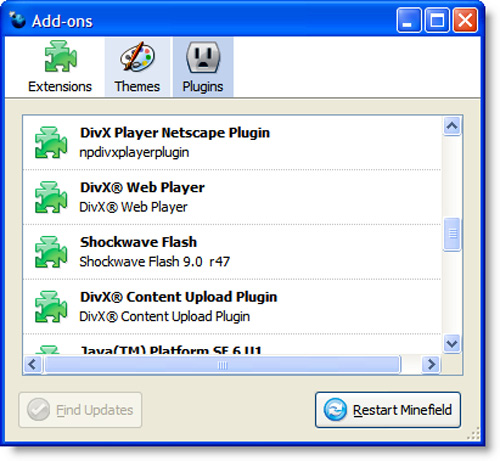The image size is (500, 461).
Task: Open the Extensions puzzle piece icon
Action: click(61, 56)
